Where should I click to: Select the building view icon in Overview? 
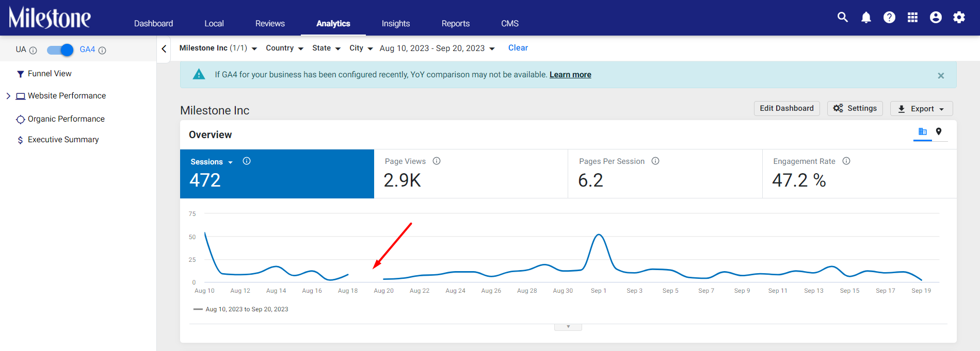tap(923, 132)
